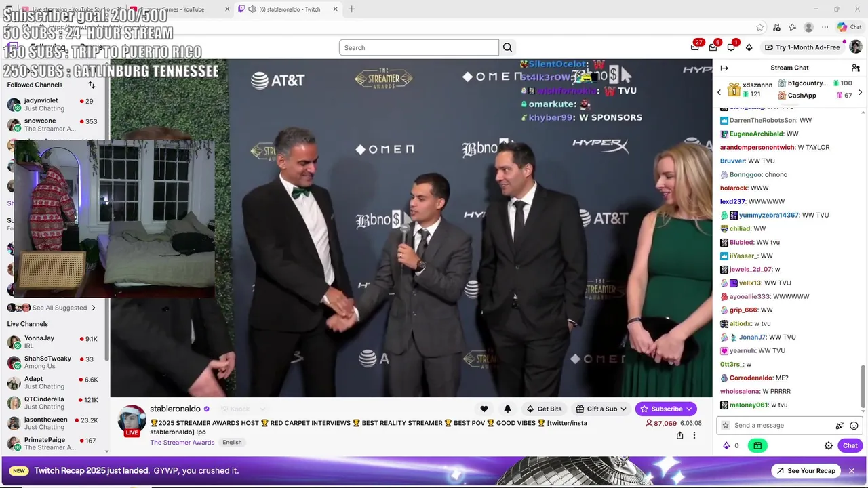Viewport: 868px width, 488px height.
Task: Click the English language tag
Action: [x=232, y=442]
